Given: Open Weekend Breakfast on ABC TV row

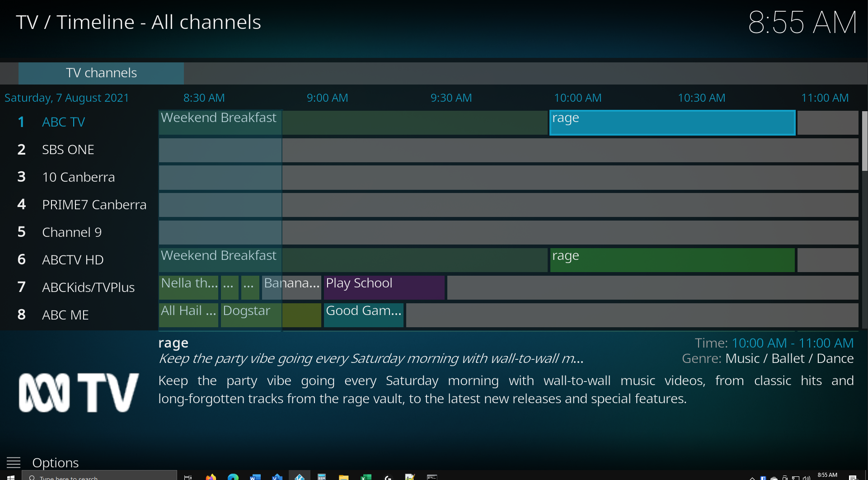Looking at the screenshot, I should click(353, 122).
